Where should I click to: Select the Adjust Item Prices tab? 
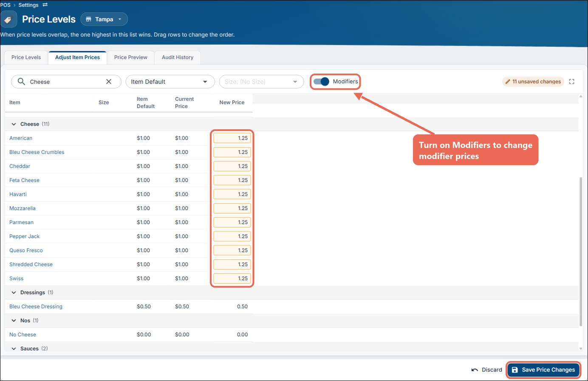tap(77, 57)
